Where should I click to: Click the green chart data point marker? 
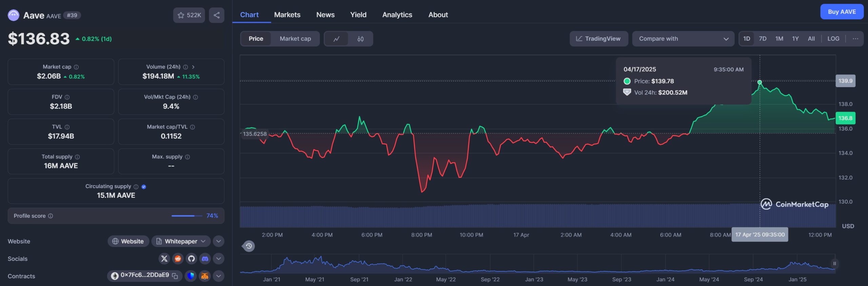pyautogui.click(x=759, y=82)
